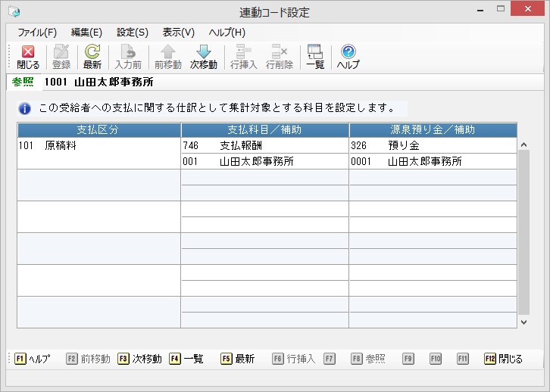This screenshot has width=550, height=392.
Task: Click the 登録 register toolbar icon
Action: (x=61, y=52)
